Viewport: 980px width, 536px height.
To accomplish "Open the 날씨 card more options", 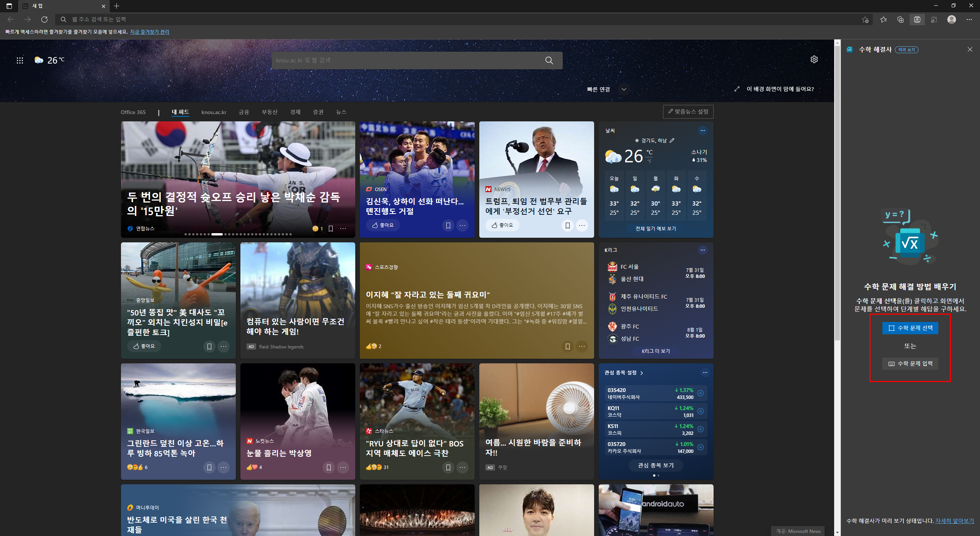I will [x=702, y=131].
